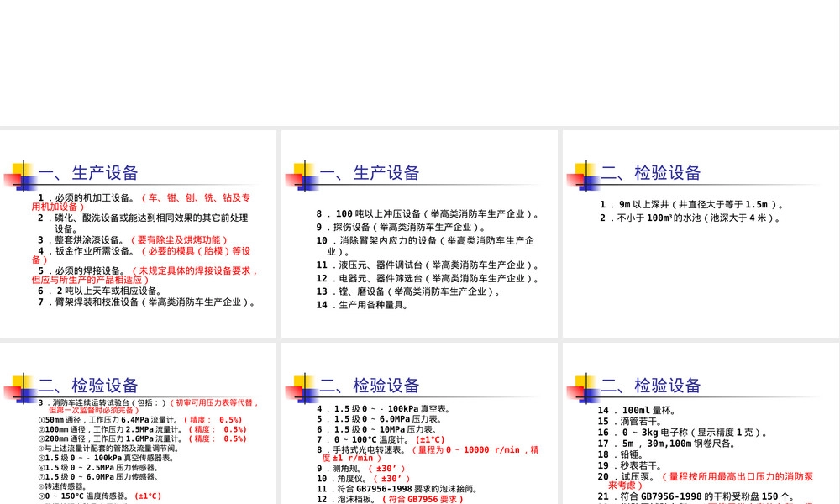The image size is (840, 504).
Task: Click line 12．电器元、器件筛选台
Action: (428, 279)
